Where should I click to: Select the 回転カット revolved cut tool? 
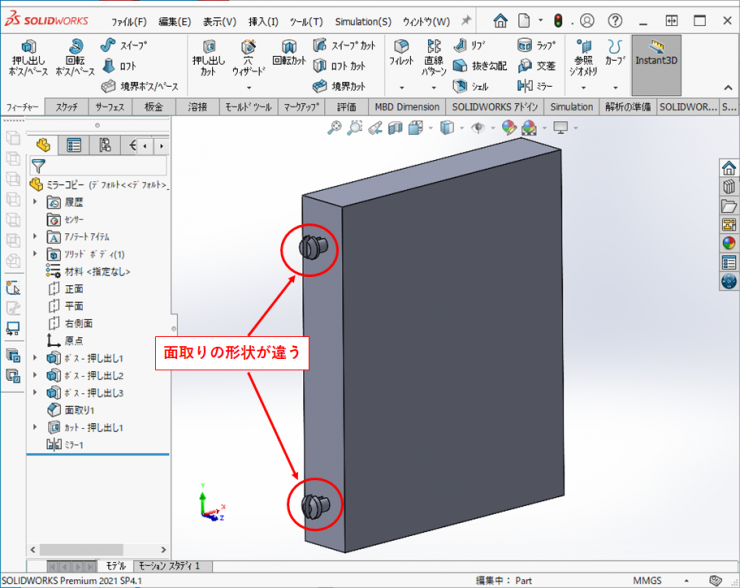tap(289, 56)
